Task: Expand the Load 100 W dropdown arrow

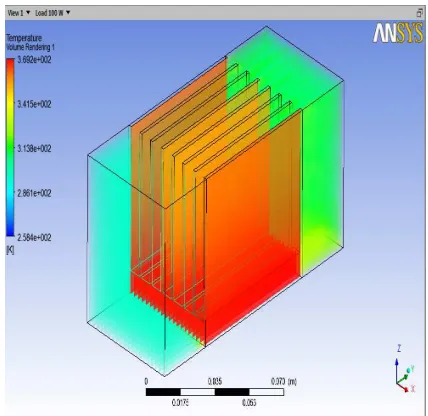Action: [x=68, y=13]
